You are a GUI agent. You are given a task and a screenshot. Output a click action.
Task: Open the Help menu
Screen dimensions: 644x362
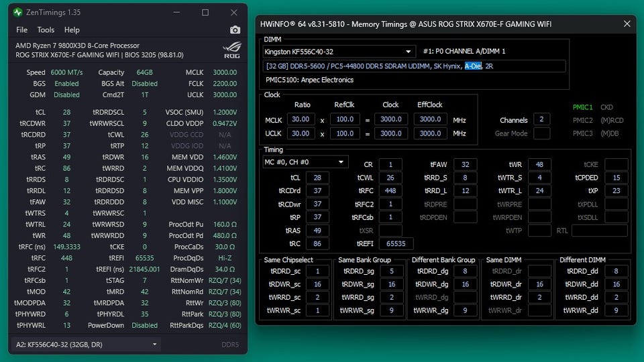(72, 30)
